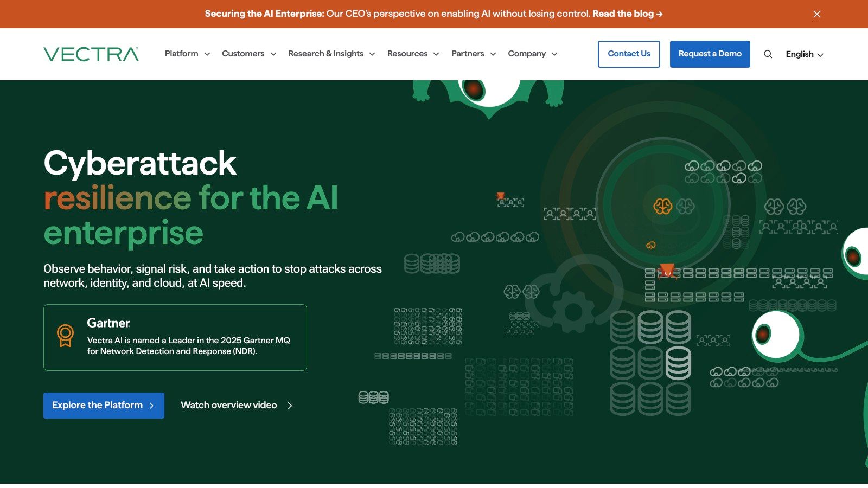
Task: Click the 'Cyberattack' headline text
Action: point(140,163)
